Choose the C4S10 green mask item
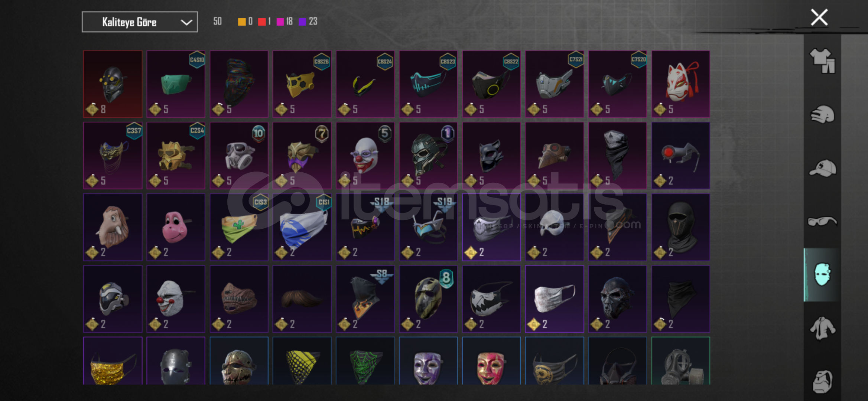868x401 pixels. (176, 84)
